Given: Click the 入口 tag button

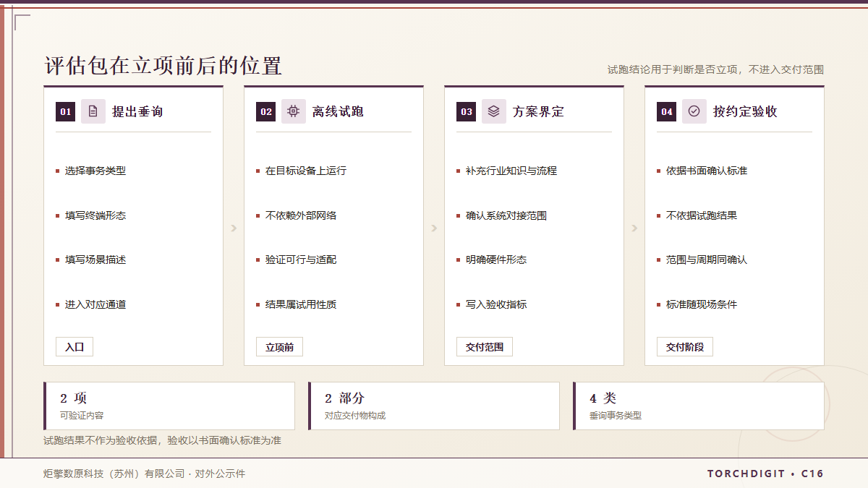Looking at the screenshot, I should point(75,347).
